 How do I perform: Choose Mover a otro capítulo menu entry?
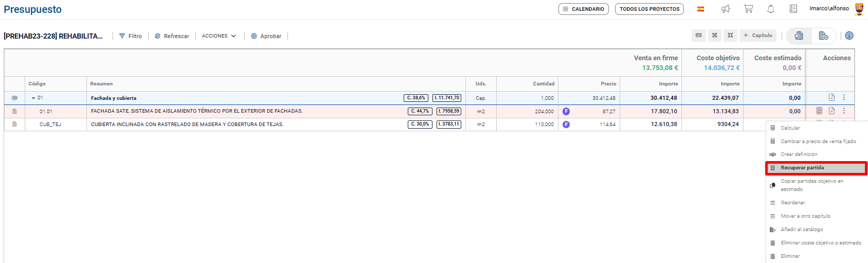(805, 216)
